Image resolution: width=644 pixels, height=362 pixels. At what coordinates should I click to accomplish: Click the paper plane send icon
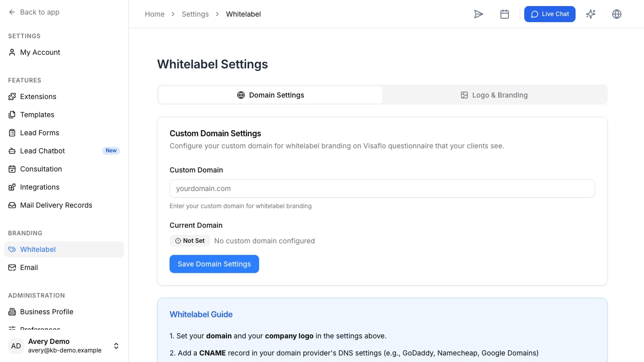coord(478,14)
